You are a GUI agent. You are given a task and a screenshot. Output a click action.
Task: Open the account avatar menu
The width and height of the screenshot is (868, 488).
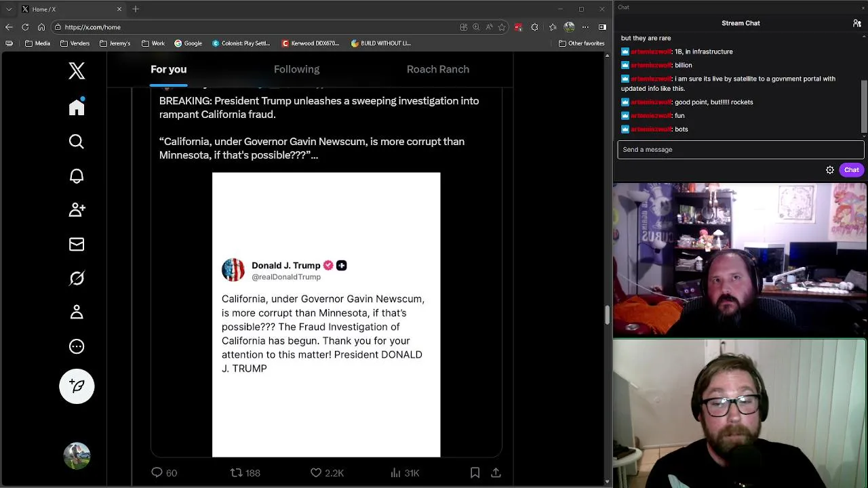[x=77, y=455]
